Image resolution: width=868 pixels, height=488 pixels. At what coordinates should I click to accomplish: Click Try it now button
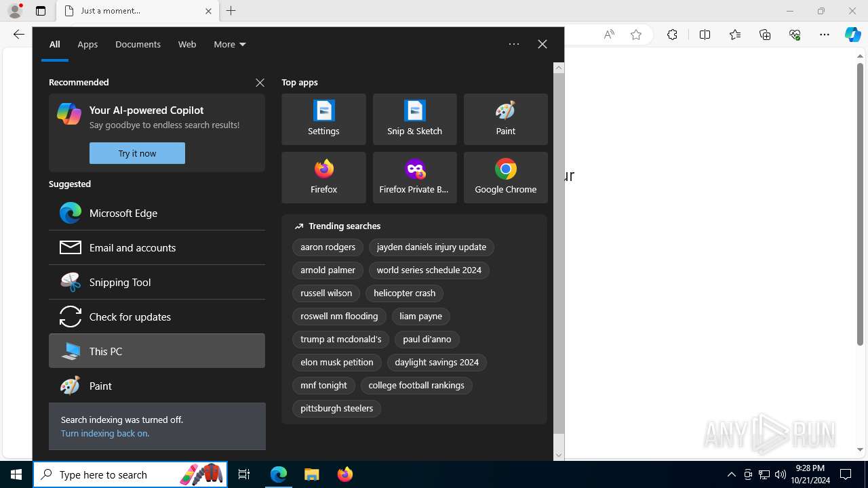pos(137,153)
